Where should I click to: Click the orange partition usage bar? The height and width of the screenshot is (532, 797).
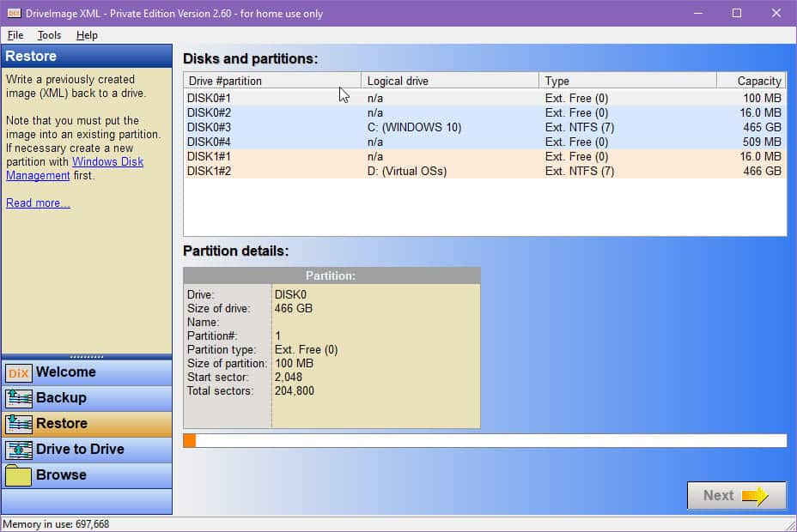tap(190, 440)
